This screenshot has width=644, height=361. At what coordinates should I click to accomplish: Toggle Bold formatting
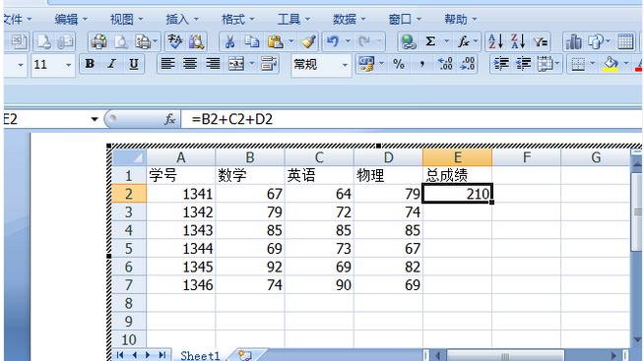(90, 64)
